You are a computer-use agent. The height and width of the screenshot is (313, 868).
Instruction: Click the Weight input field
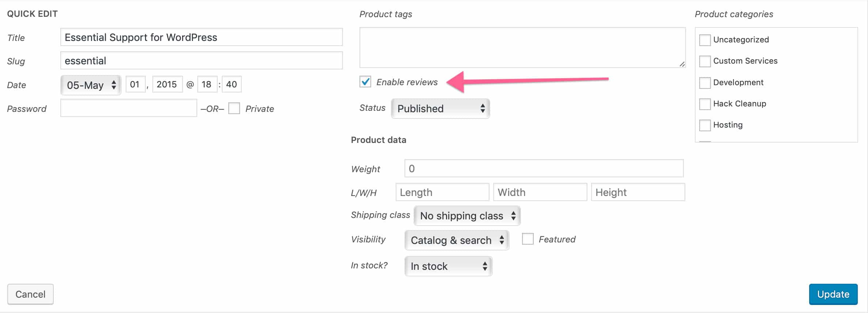pos(544,169)
